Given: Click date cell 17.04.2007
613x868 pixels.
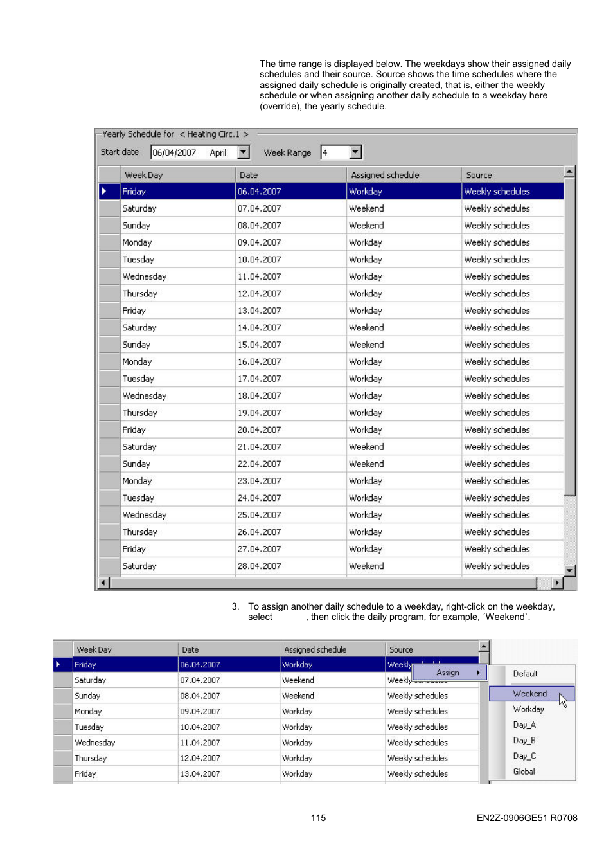Looking at the screenshot, I should 291,379.
